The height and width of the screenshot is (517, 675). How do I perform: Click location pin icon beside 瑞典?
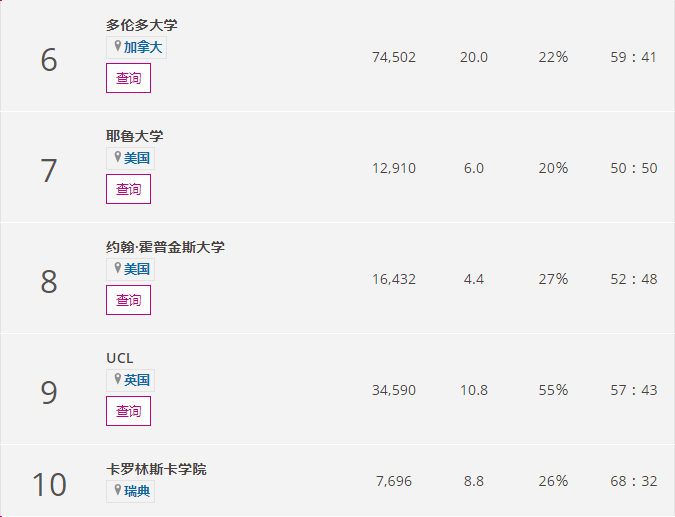click(x=117, y=491)
